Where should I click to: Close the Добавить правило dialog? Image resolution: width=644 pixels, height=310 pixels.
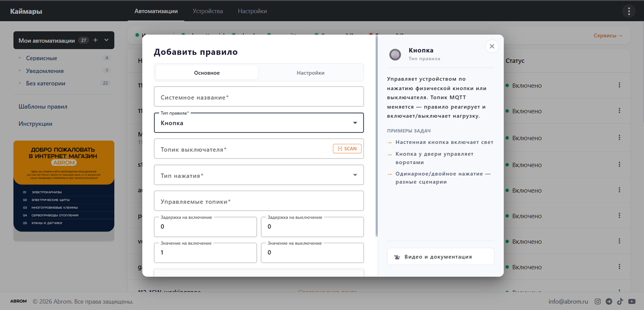[x=492, y=46]
